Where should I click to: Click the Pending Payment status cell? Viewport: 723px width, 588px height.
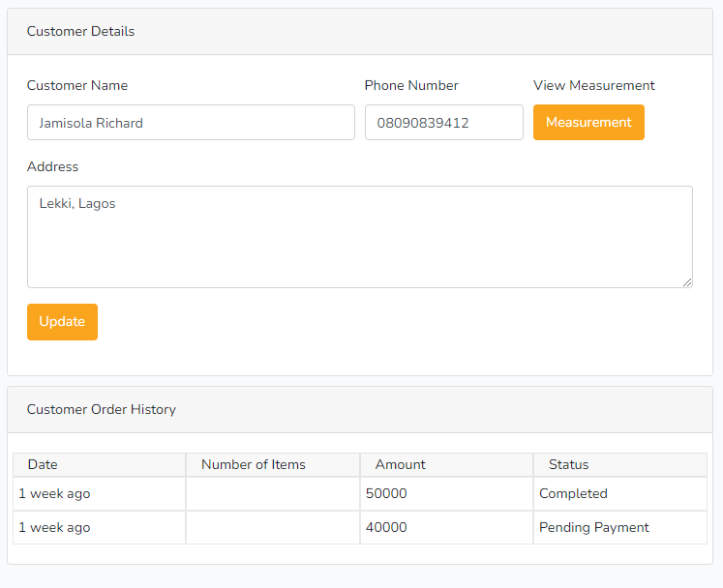click(x=594, y=527)
